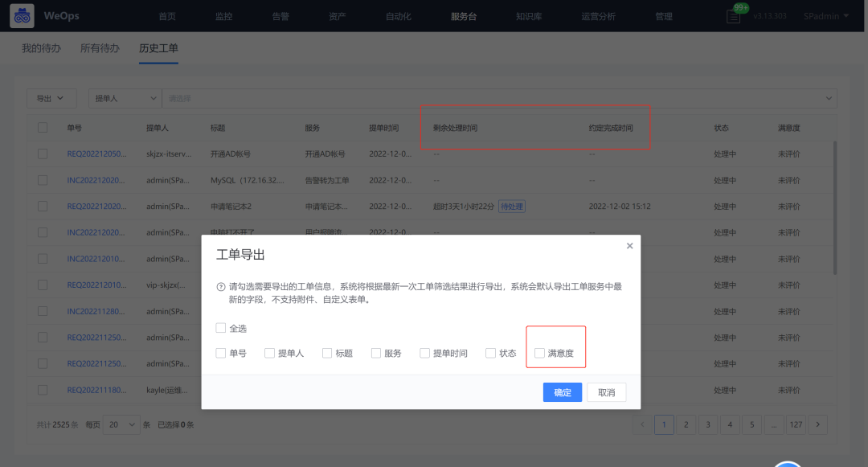
Task: Check the 提单时间 export field checkbox
Action: point(424,353)
